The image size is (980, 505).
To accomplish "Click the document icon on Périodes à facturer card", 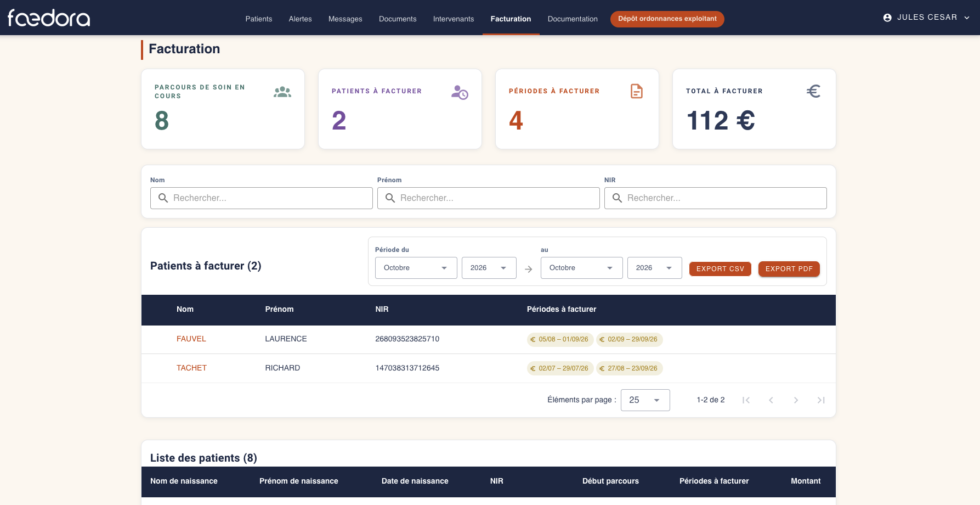I will [x=637, y=91].
